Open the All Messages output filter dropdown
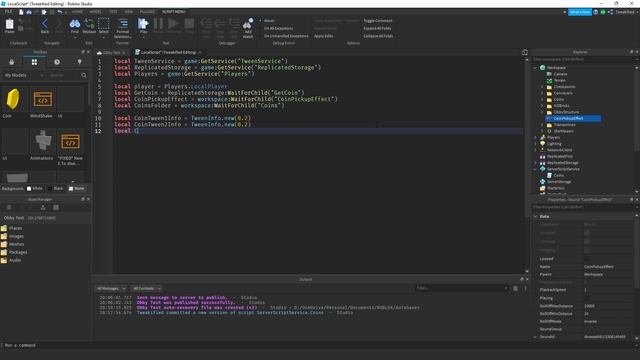The width and height of the screenshot is (640, 360). (x=111, y=289)
